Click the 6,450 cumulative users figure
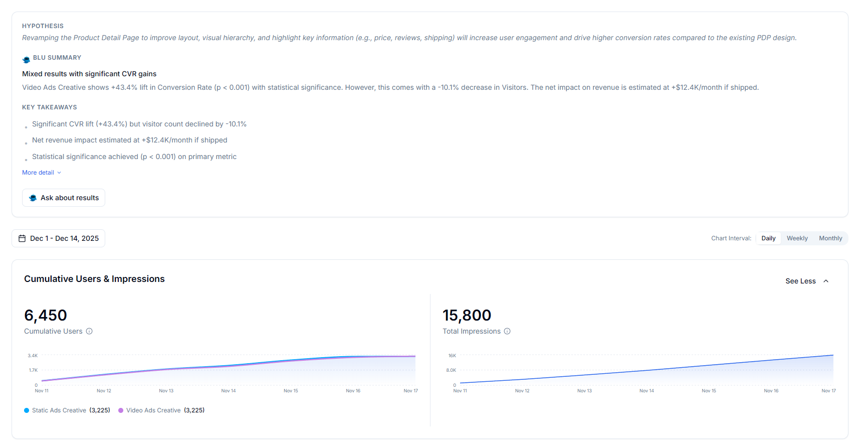 [x=46, y=315]
